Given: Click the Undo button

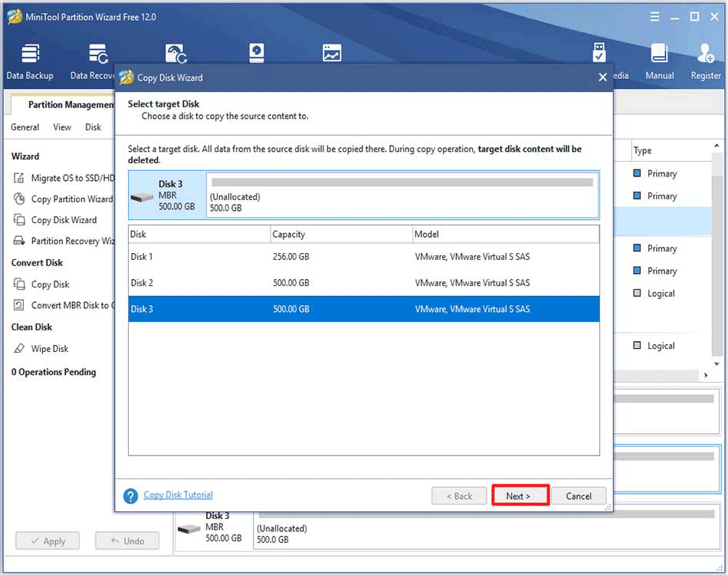Looking at the screenshot, I should pos(127,541).
